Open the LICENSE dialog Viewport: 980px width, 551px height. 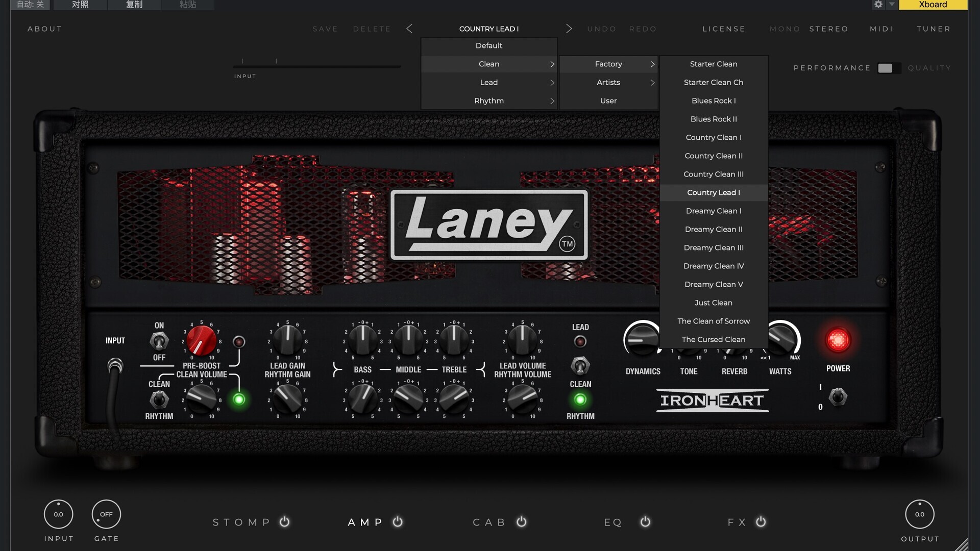(724, 29)
